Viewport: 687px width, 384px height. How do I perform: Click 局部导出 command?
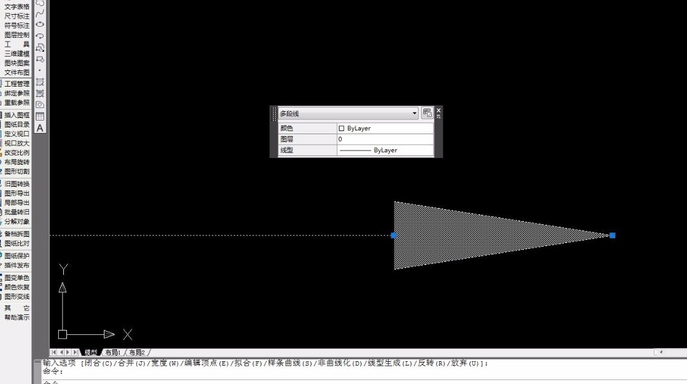pos(16,203)
